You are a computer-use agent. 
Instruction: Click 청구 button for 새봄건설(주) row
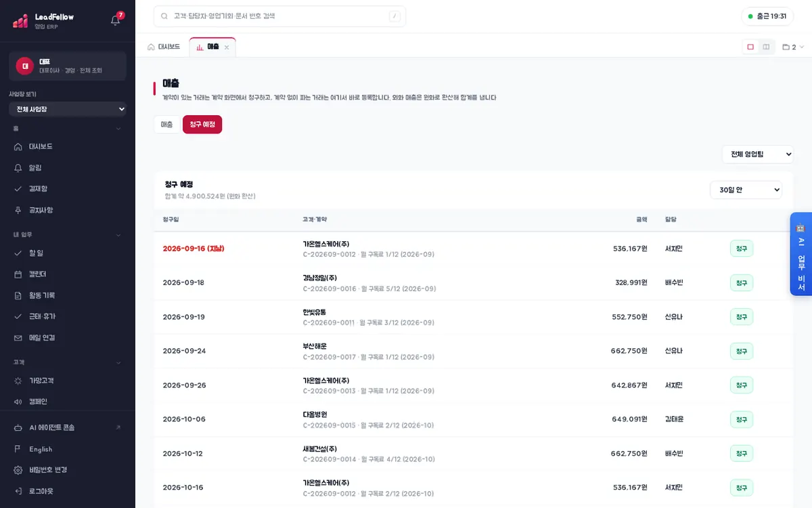click(742, 453)
